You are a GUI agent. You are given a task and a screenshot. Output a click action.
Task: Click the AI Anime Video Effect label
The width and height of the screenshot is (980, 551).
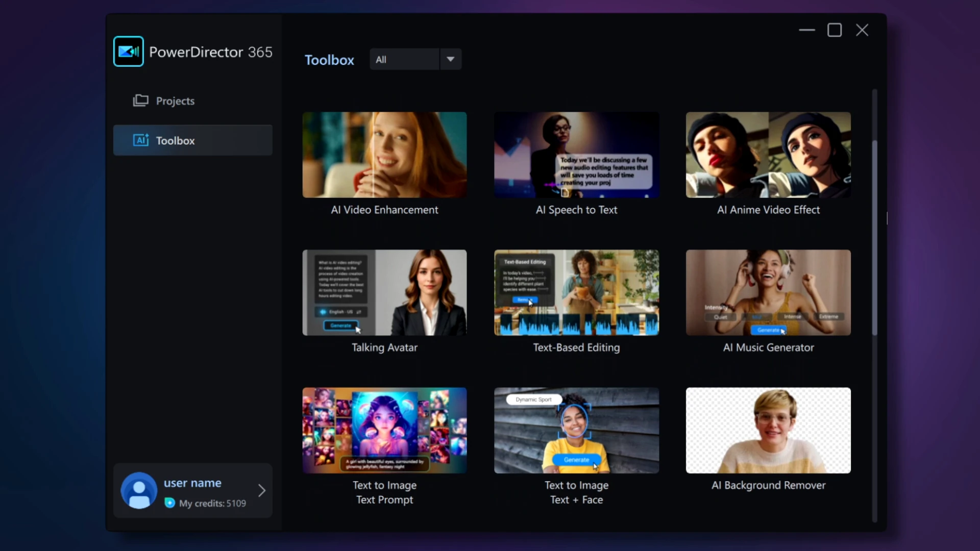(768, 210)
